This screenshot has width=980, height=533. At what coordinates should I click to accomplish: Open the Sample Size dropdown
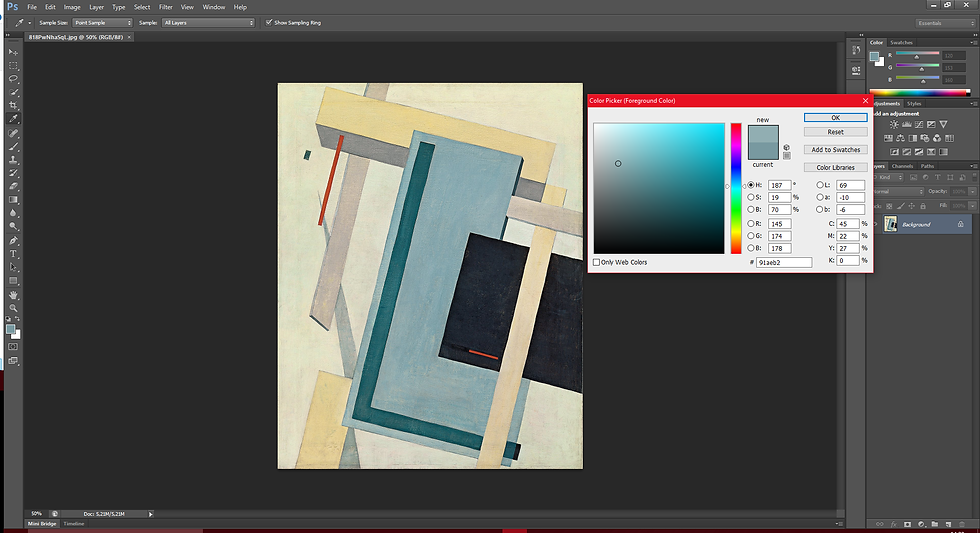coord(102,22)
